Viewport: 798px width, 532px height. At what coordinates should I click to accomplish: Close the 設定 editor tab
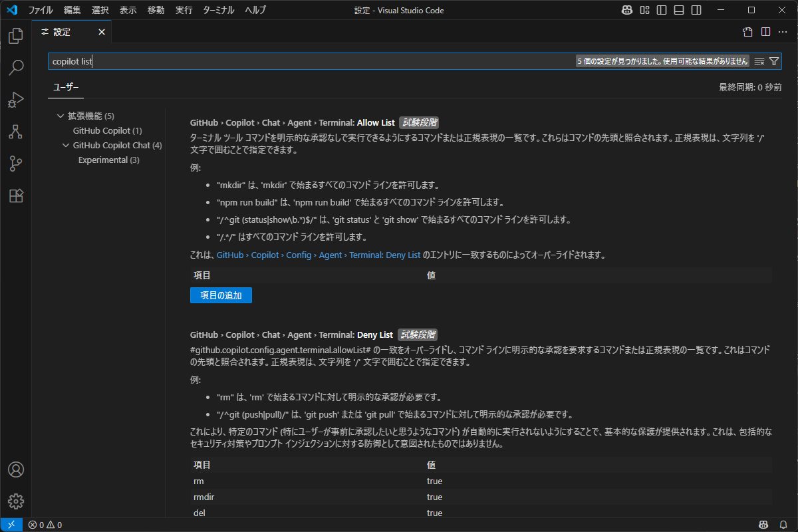[102, 32]
